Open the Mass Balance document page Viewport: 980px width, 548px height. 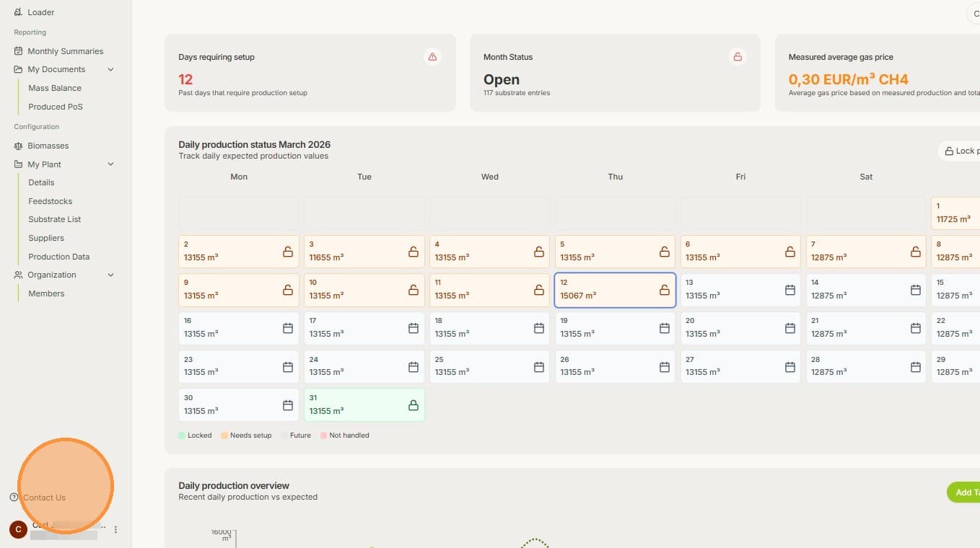click(x=55, y=88)
